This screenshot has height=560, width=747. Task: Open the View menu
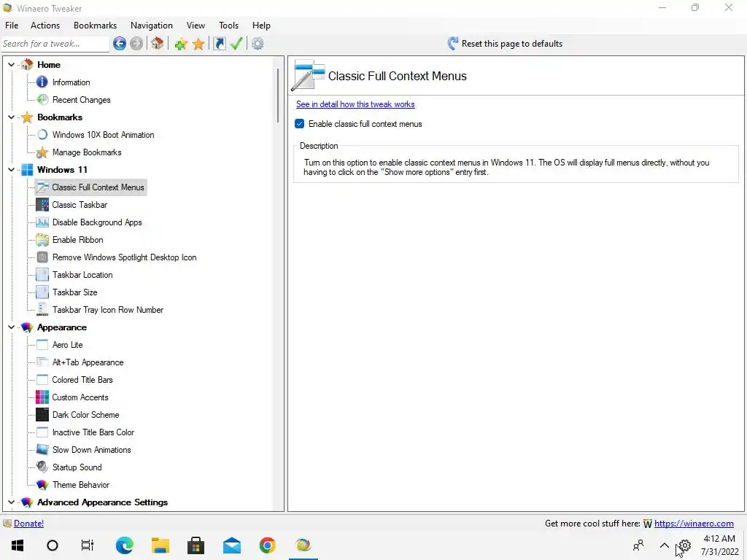tap(196, 26)
